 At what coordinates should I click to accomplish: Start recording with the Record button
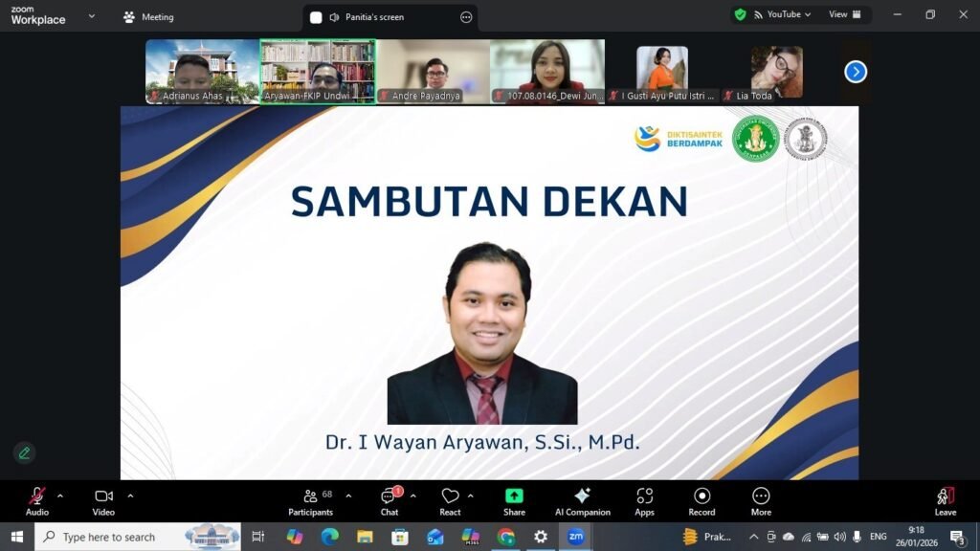pos(702,500)
